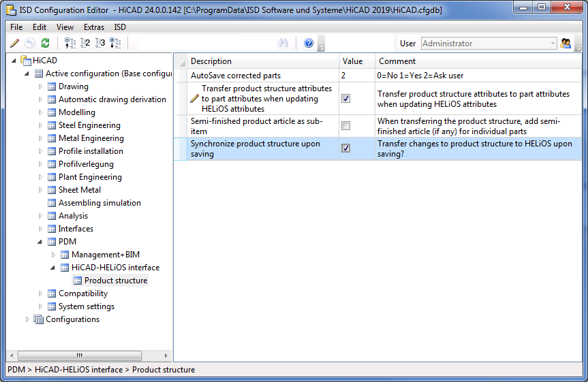Click the '0=No 1=Yes 2=Ask user' comment
Viewport: 588px width, 382px height.
(420, 76)
